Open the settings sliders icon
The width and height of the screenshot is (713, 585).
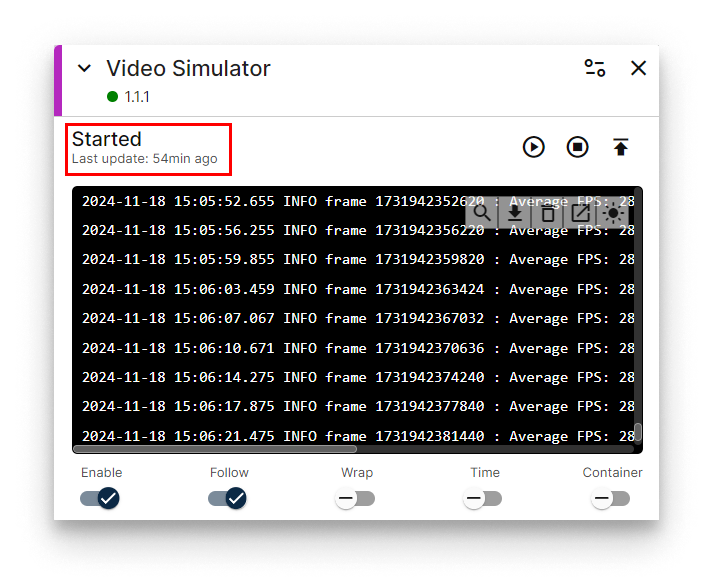click(x=595, y=68)
